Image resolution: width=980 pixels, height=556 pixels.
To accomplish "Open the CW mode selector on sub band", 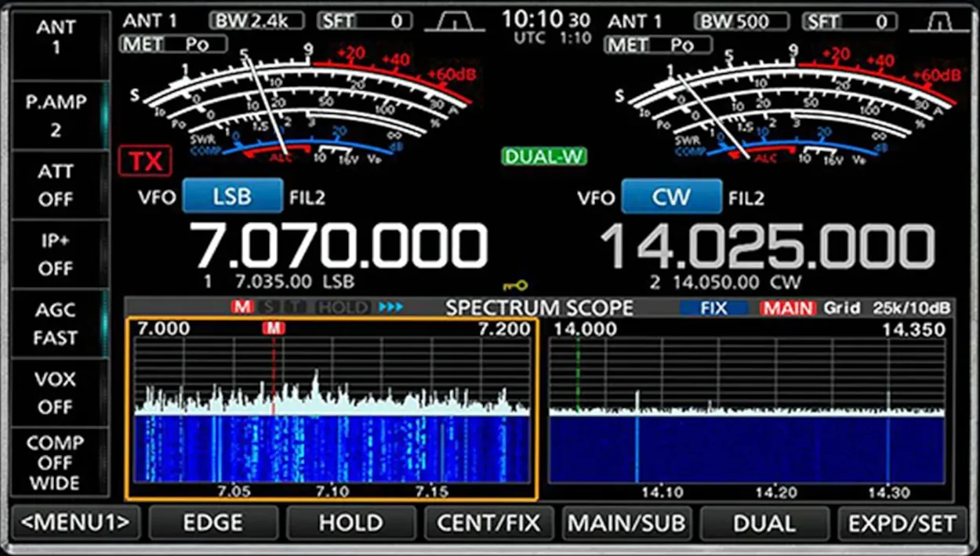I will (671, 196).
